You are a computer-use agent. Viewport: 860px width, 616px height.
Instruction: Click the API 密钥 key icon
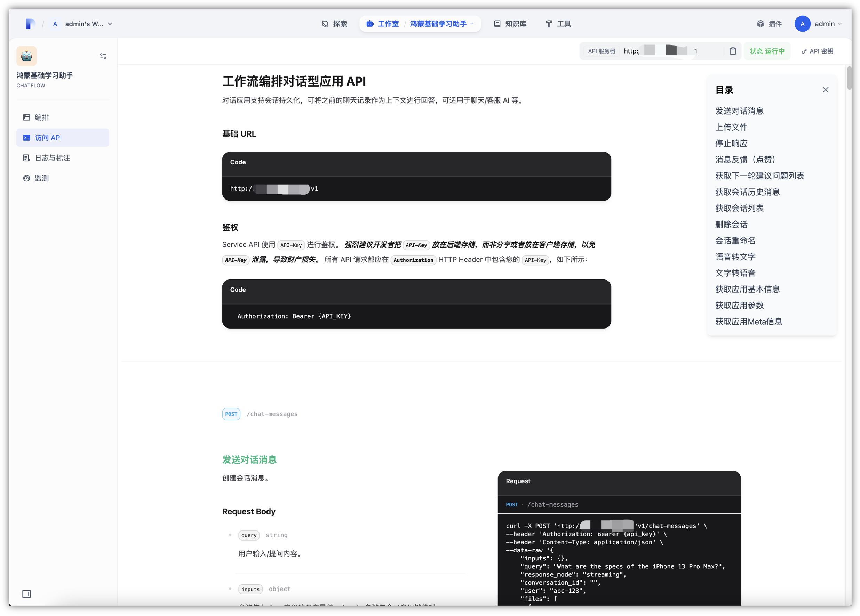804,51
